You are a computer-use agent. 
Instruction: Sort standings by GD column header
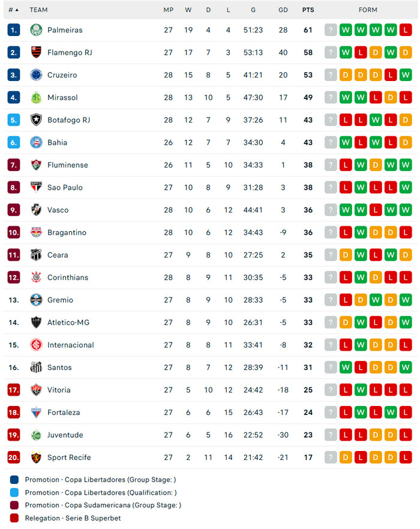[x=283, y=10]
